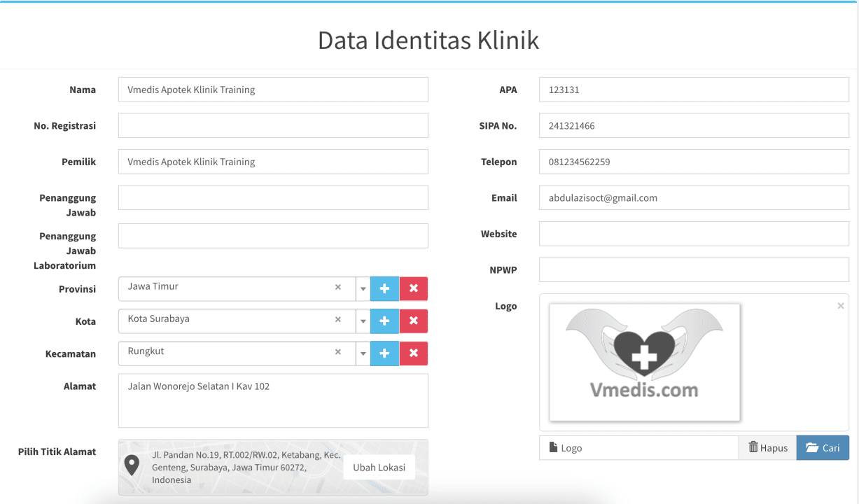Clear the Jawa Timur selection
The image size is (859, 504).
pos(338,287)
